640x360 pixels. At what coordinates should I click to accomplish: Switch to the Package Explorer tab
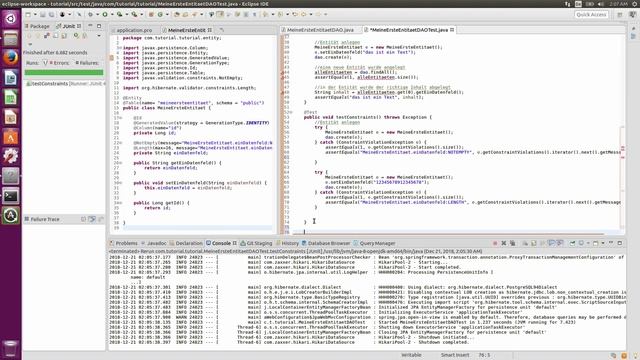click(37, 26)
